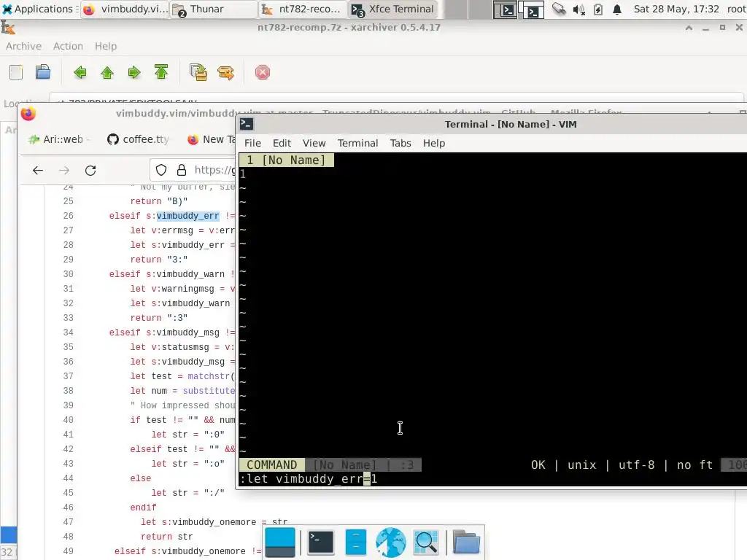Click the vim command line text
747x560 pixels.
click(x=309, y=479)
